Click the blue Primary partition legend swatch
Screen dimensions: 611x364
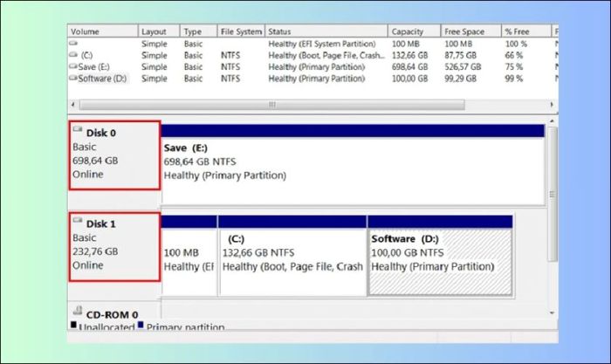coord(141,324)
